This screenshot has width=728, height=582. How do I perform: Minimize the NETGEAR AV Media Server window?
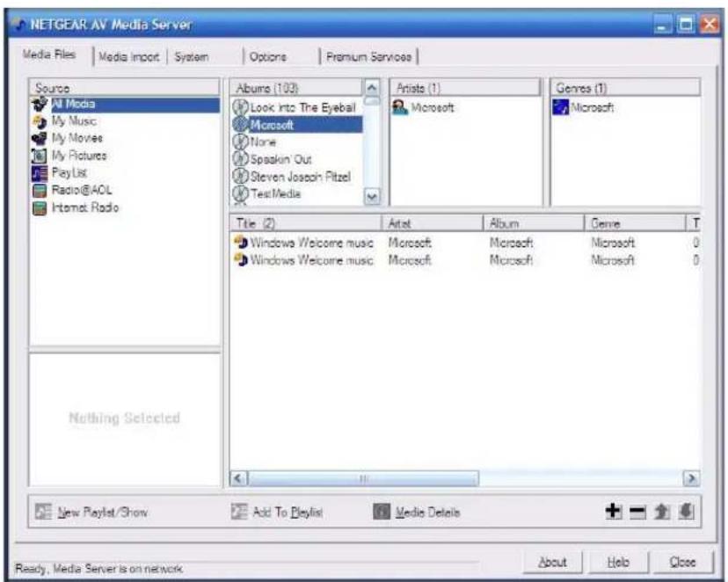point(663,25)
